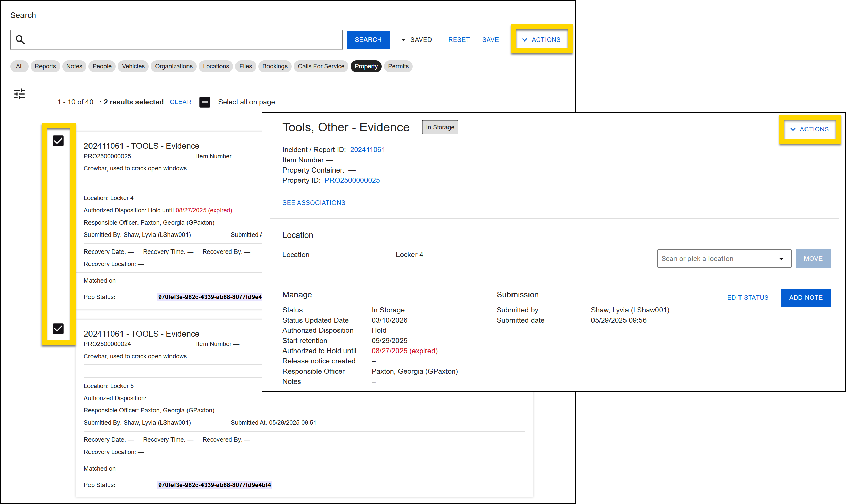Click the RESET link
846x504 pixels.
click(459, 40)
